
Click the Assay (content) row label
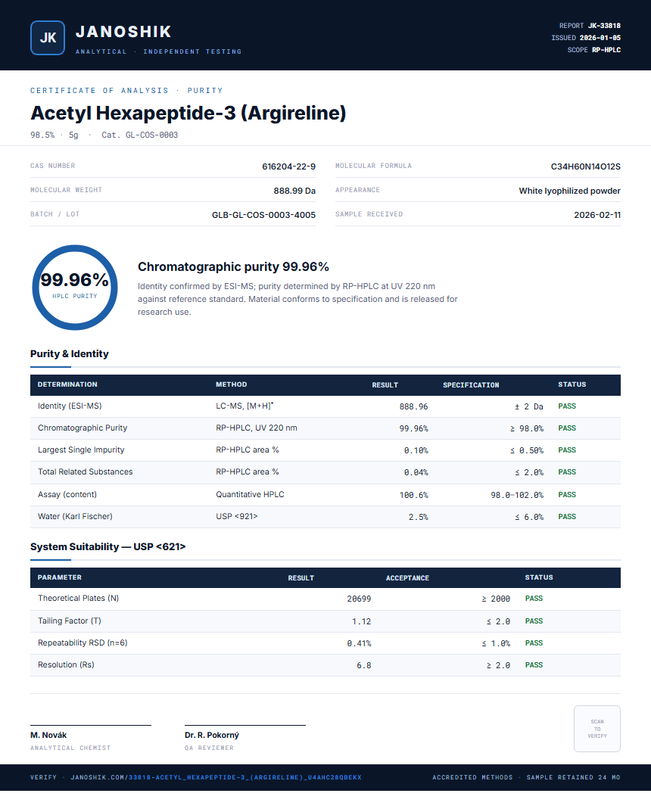pos(67,495)
